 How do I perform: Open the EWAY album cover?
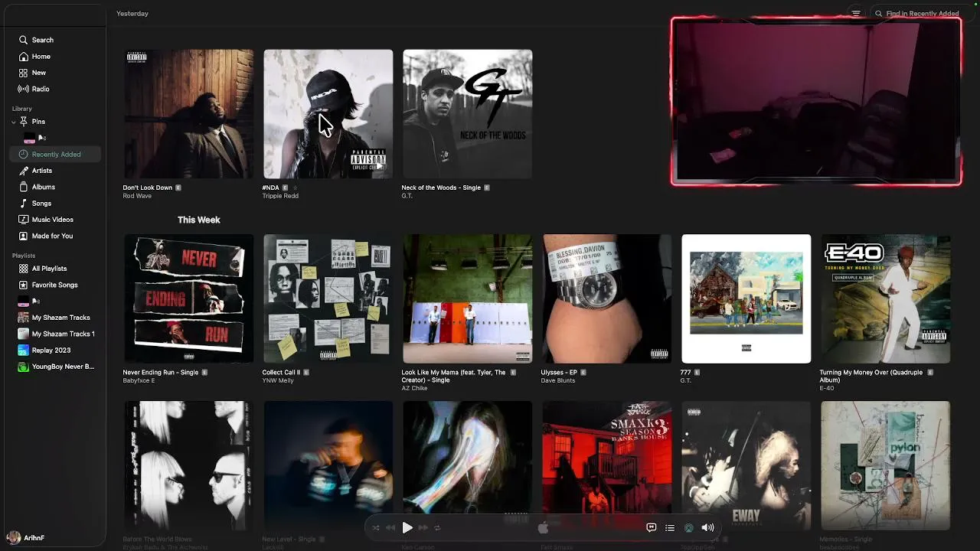(x=746, y=465)
